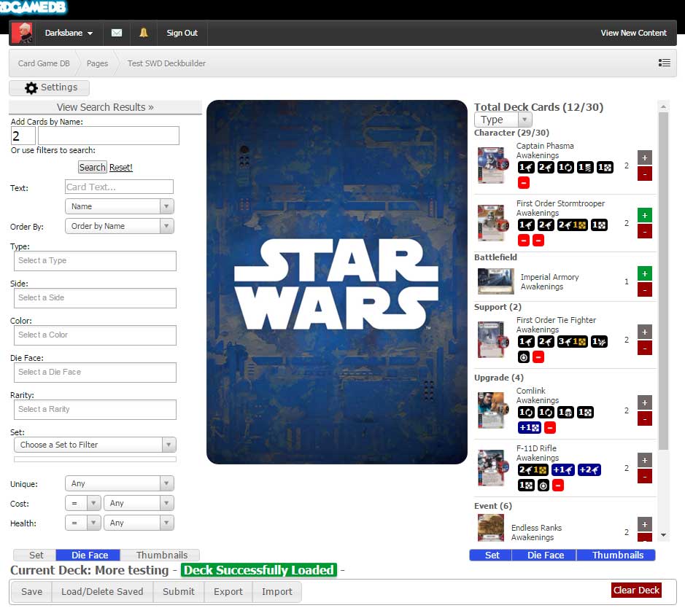Click the Export button
This screenshot has height=616, width=685.
coord(228,591)
